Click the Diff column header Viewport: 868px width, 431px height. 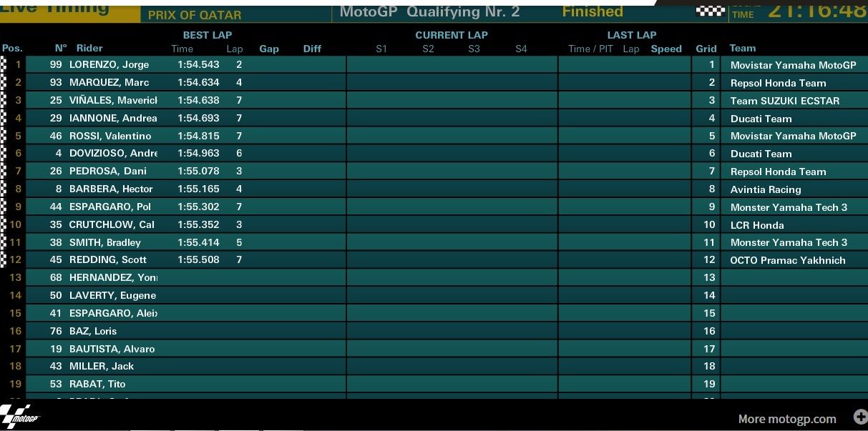pos(312,49)
